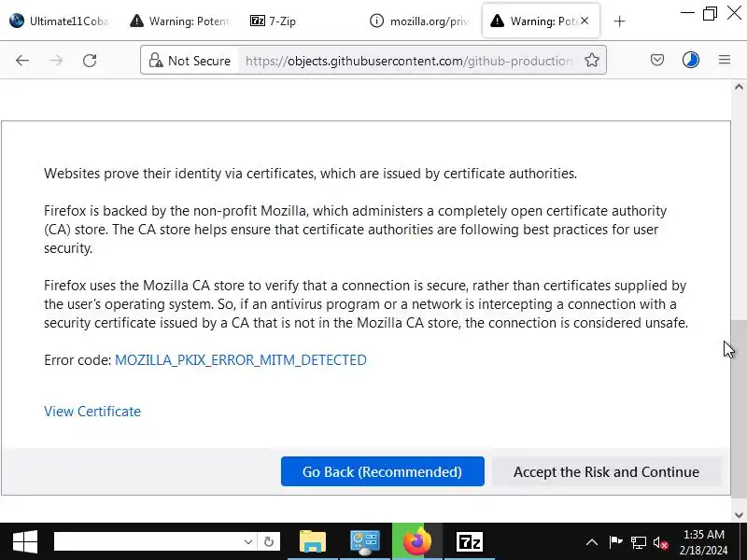The width and height of the screenshot is (747, 560).
Task: Open the Firefox hamburger menu
Action: (725, 60)
